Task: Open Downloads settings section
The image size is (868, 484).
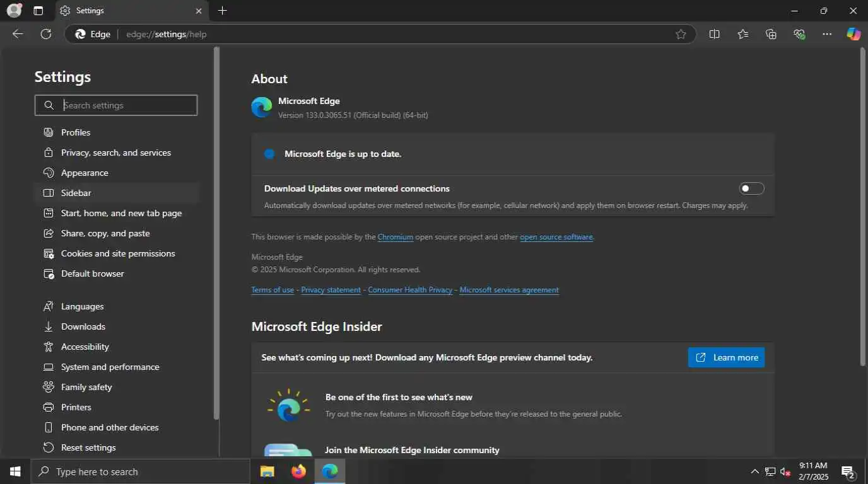Action: click(x=117, y=326)
